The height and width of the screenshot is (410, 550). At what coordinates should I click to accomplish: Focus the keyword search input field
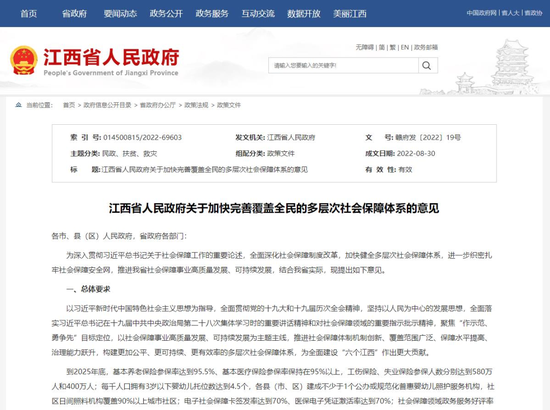pyautogui.click(x=343, y=66)
